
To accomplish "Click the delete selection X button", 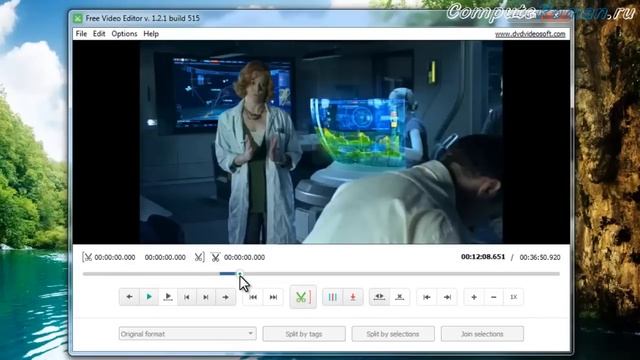I will [x=400, y=297].
